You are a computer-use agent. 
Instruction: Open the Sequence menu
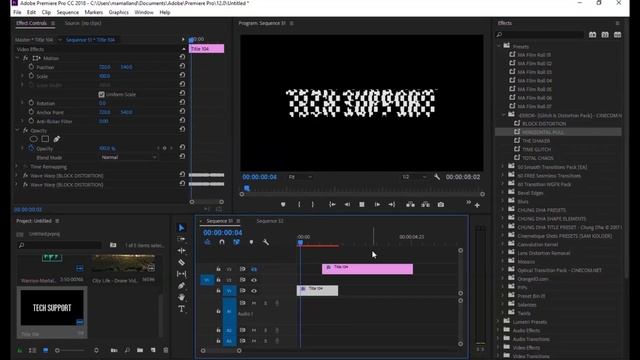click(68, 12)
